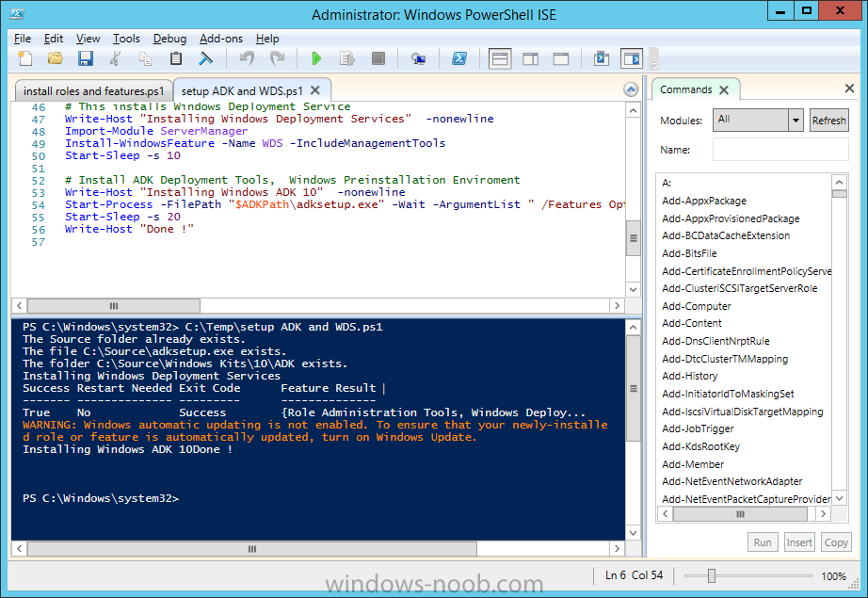Open the Help menu

pos(267,39)
